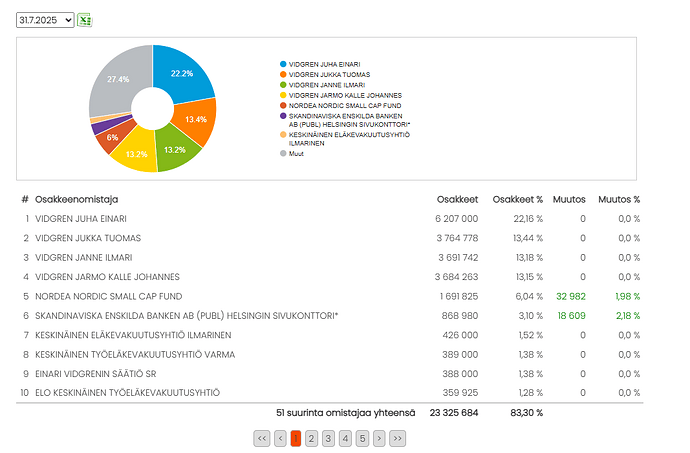Click legend label NORDEA NORDIC SMALL CAP FUND
690x453 pixels.
(345, 106)
